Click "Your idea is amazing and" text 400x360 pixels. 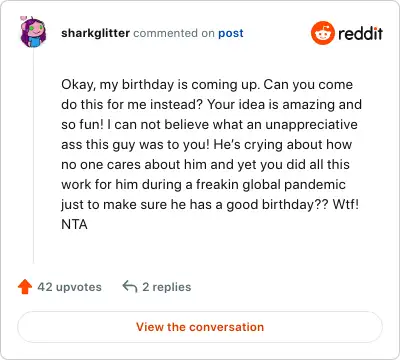(x=284, y=104)
